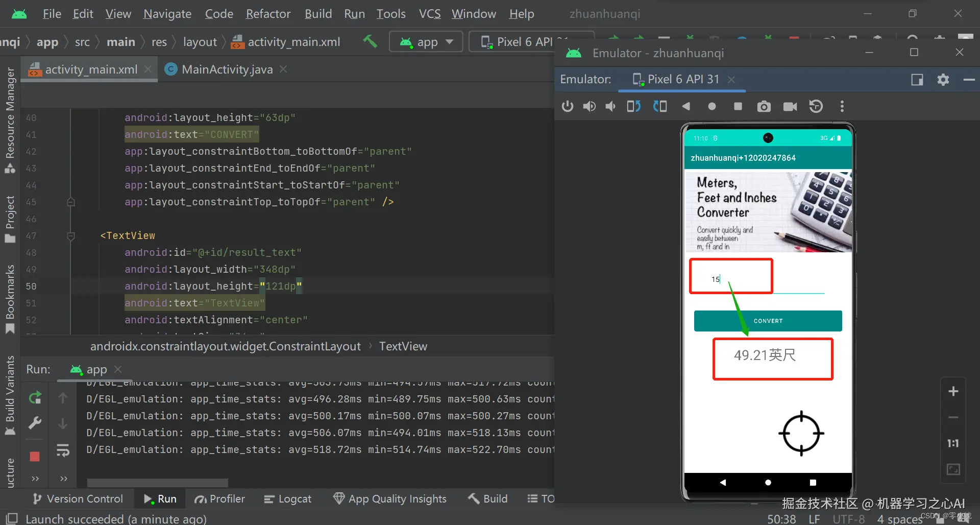Click the emulator power button icon
This screenshot has height=525, width=980.
[567, 106]
